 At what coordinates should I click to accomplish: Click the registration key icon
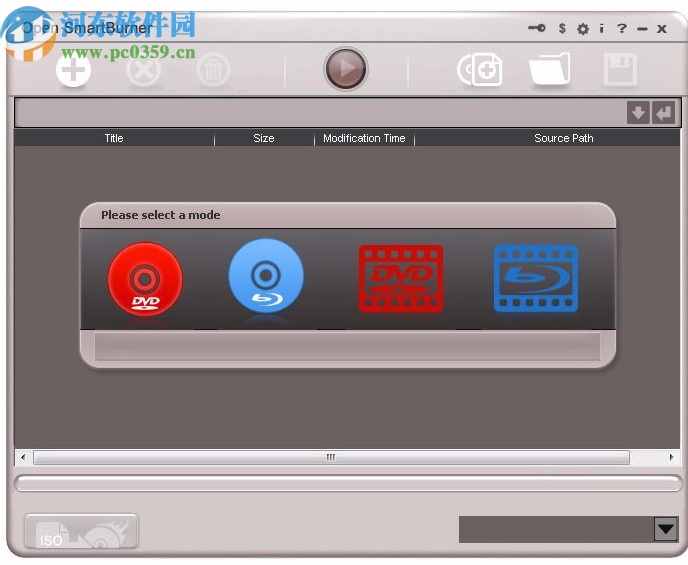coord(536,29)
